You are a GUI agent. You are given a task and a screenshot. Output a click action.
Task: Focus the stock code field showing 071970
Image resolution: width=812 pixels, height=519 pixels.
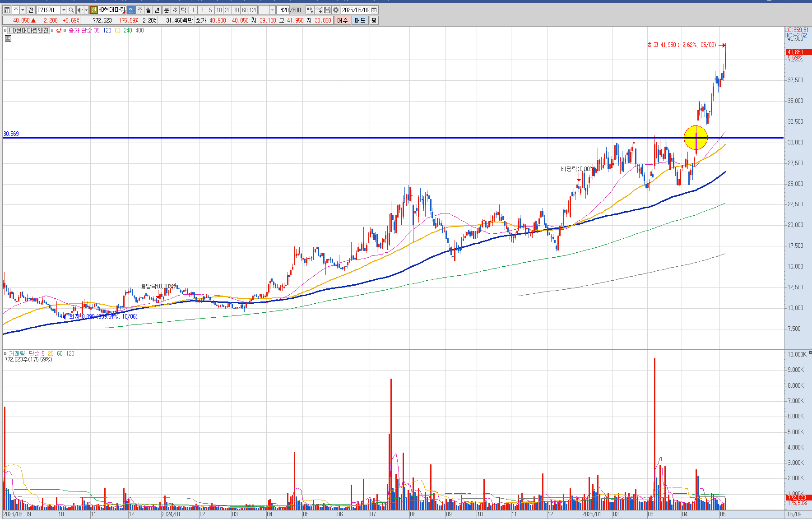(48, 10)
